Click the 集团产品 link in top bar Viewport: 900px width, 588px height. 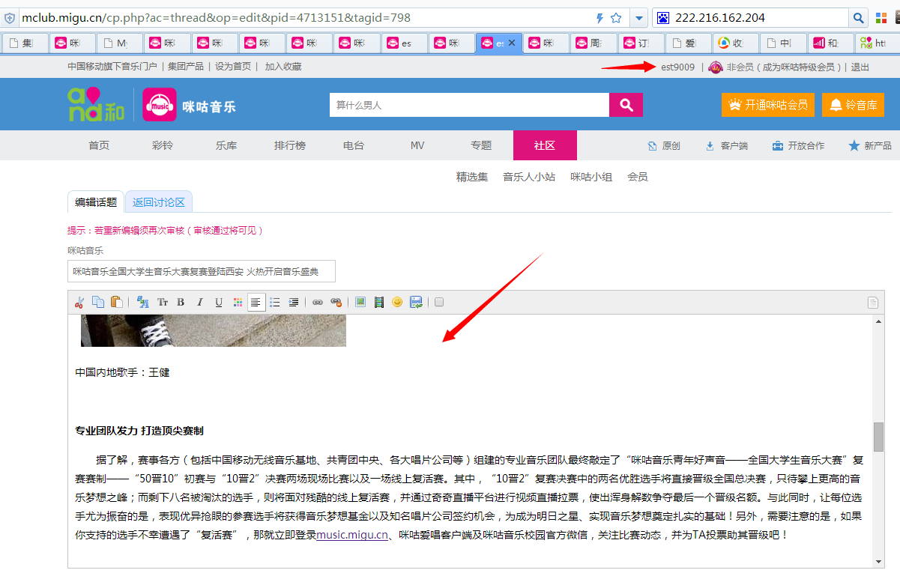[185, 67]
